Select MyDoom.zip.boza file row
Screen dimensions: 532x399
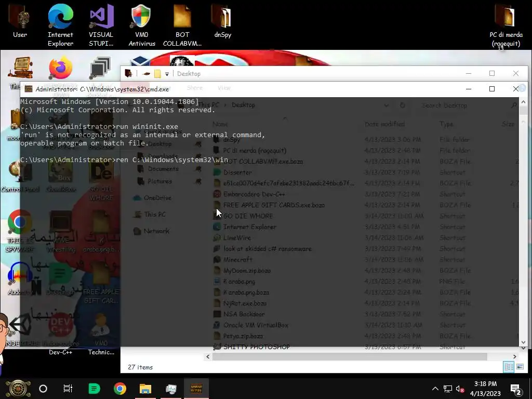coord(365,270)
